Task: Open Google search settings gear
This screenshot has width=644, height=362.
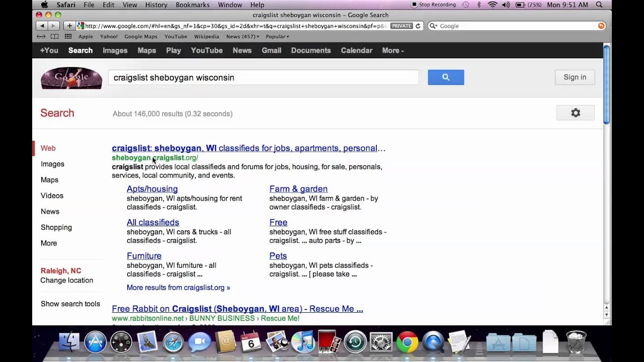Action: (575, 113)
